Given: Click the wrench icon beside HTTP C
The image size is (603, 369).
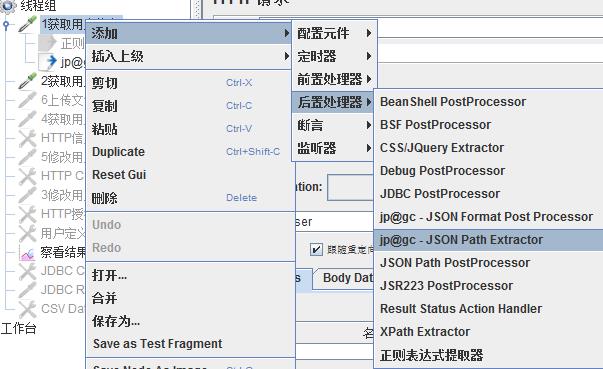Looking at the screenshot, I should click(x=28, y=176).
